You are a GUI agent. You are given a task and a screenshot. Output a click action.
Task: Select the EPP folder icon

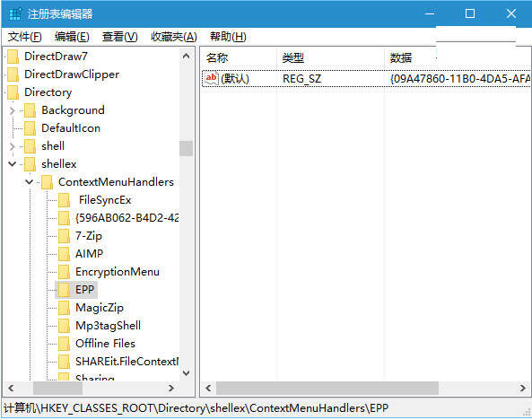(64, 290)
